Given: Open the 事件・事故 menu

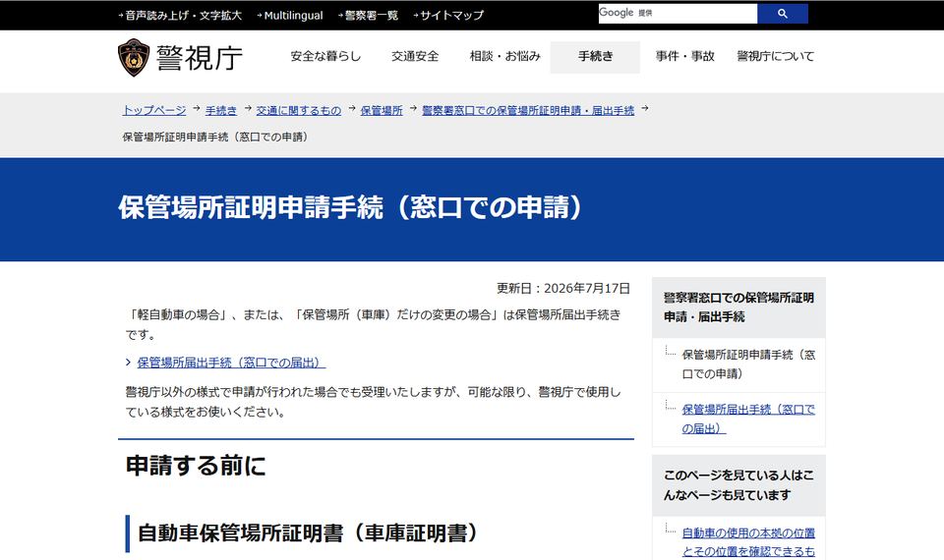Looking at the screenshot, I should click(x=684, y=57).
